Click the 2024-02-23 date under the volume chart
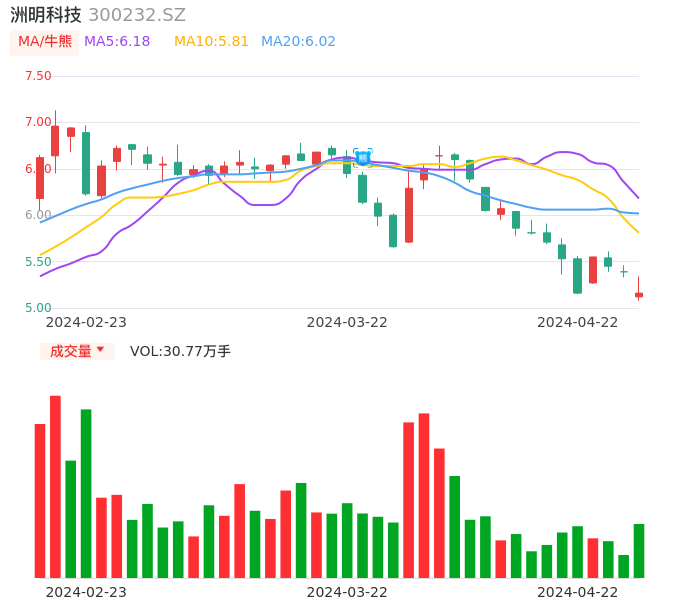This screenshot has height=606, width=686. click(86, 592)
